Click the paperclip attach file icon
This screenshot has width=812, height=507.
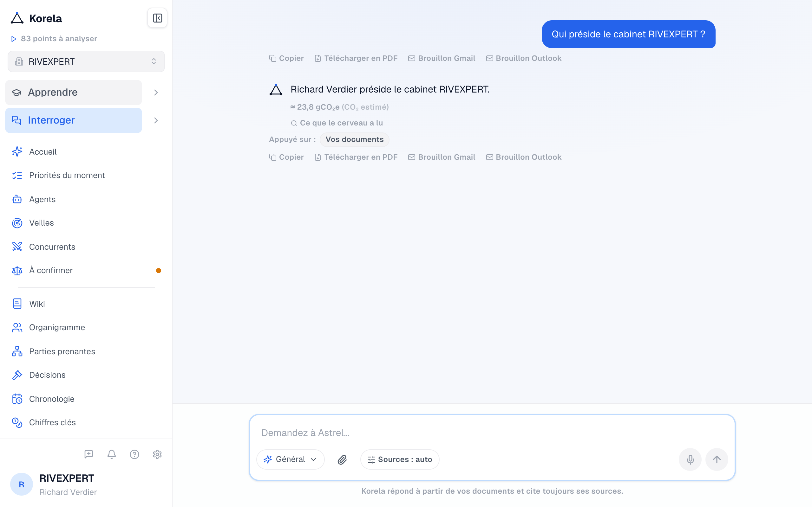pos(342,459)
